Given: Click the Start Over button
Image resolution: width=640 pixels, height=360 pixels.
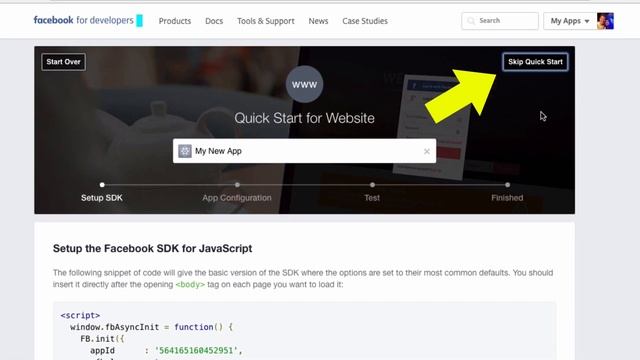Looking at the screenshot, I should [63, 62].
